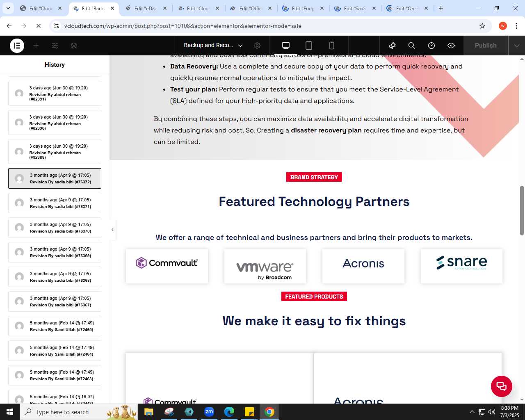This screenshot has height=420, width=525.
Task: Select revision #82390 by abdul rehman
Action: tap(55, 123)
